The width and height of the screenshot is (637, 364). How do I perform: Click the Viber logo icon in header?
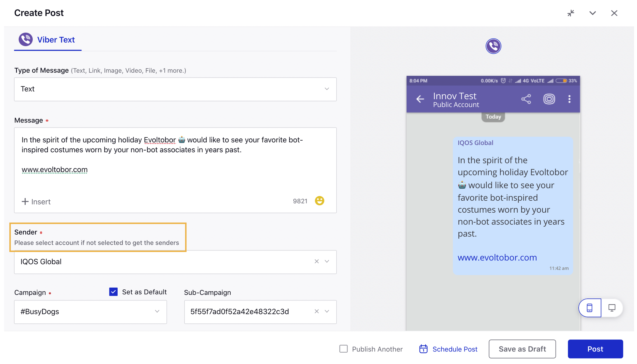[x=25, y=39]
